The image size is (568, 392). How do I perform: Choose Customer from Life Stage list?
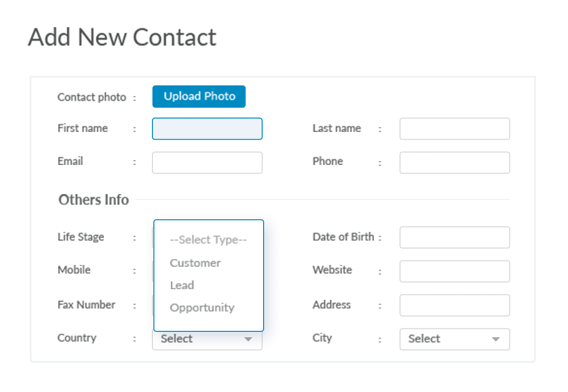[195, 263]
